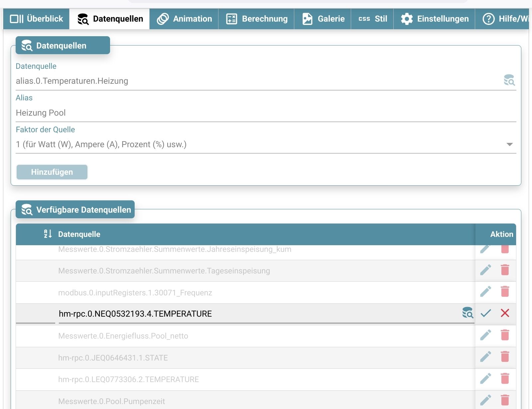Edit the Pool_netto data source
Viewport: 532px width, 409px height.
point(485,335)
